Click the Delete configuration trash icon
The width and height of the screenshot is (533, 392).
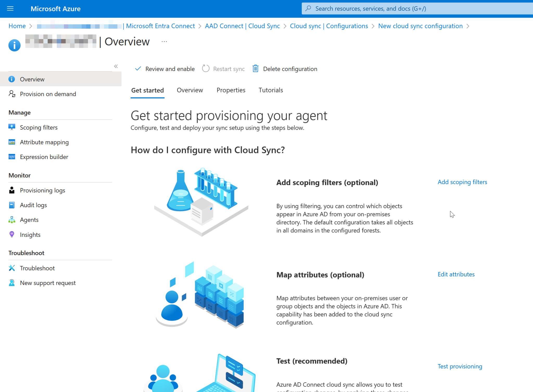pos(255,69)
